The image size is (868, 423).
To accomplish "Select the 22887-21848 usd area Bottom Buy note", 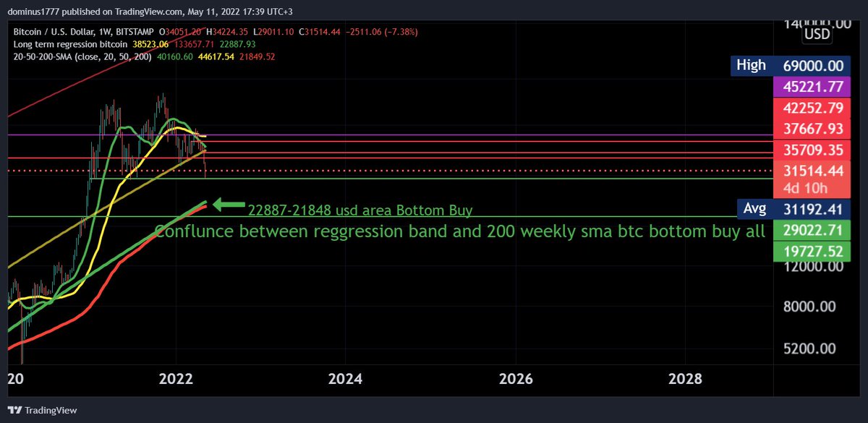I will [x=360, y=210].
